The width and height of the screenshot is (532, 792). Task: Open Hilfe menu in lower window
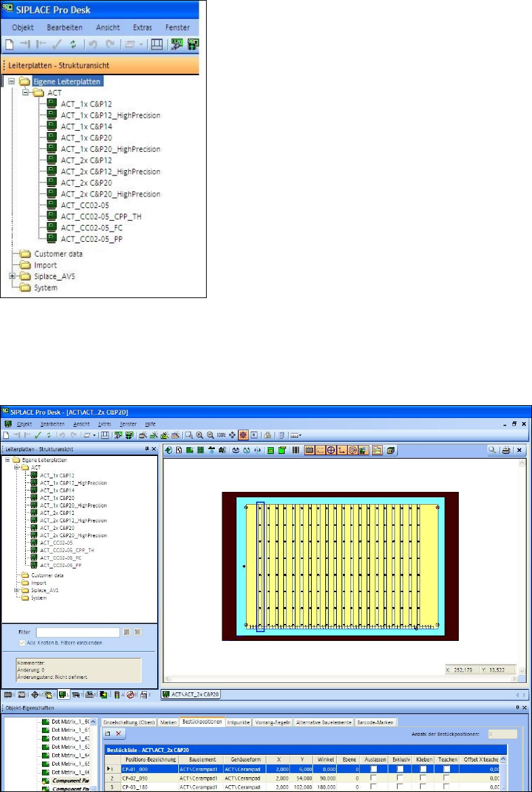coord(150,424)
